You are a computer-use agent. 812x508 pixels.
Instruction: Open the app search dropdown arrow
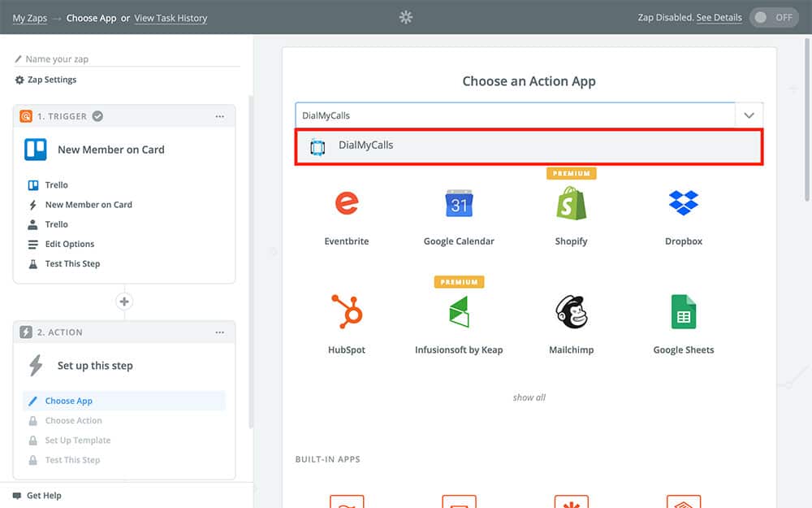(x=749, y=115)
